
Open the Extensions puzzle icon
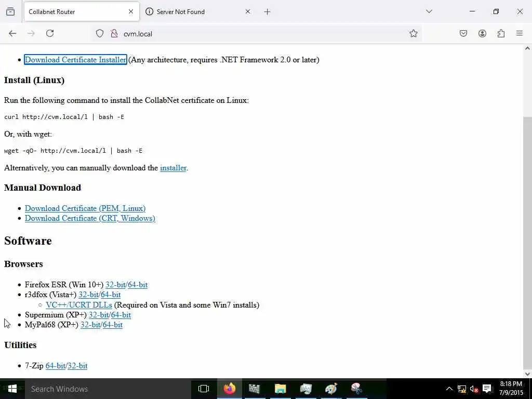(501, 33)
